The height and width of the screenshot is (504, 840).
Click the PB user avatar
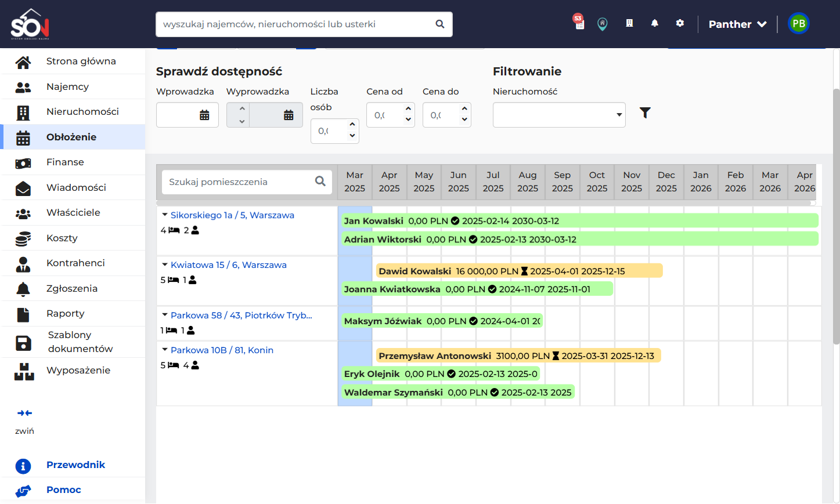coord(799,24)
